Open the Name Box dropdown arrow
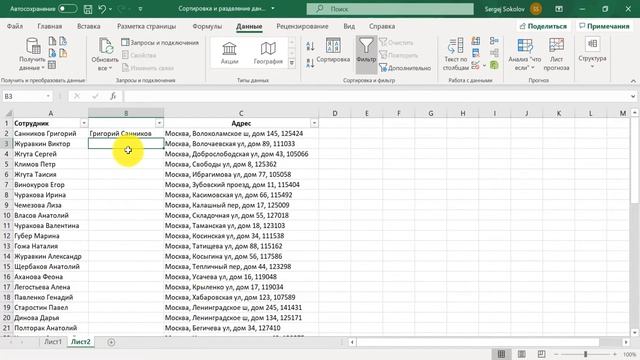This screenshot has width=640, height=360. (x=48, y=96)
